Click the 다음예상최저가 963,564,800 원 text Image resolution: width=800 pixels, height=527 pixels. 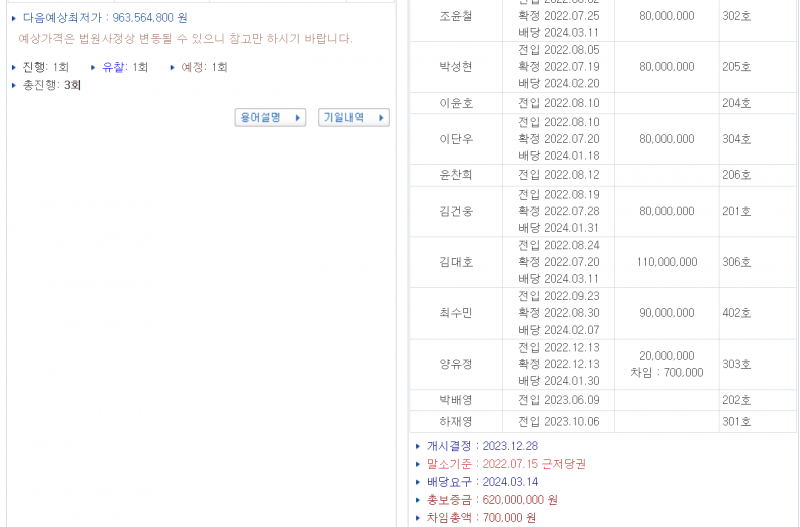tap(105, 18)
